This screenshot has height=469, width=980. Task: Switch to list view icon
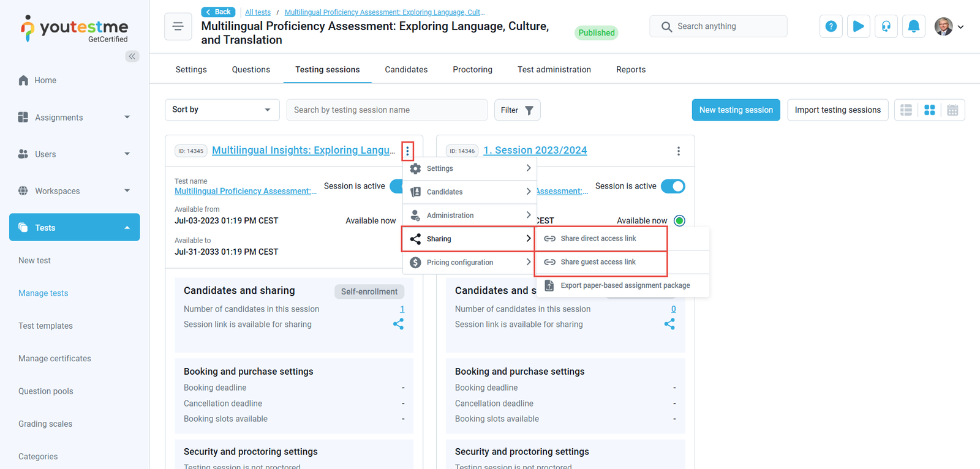[906, 110]
